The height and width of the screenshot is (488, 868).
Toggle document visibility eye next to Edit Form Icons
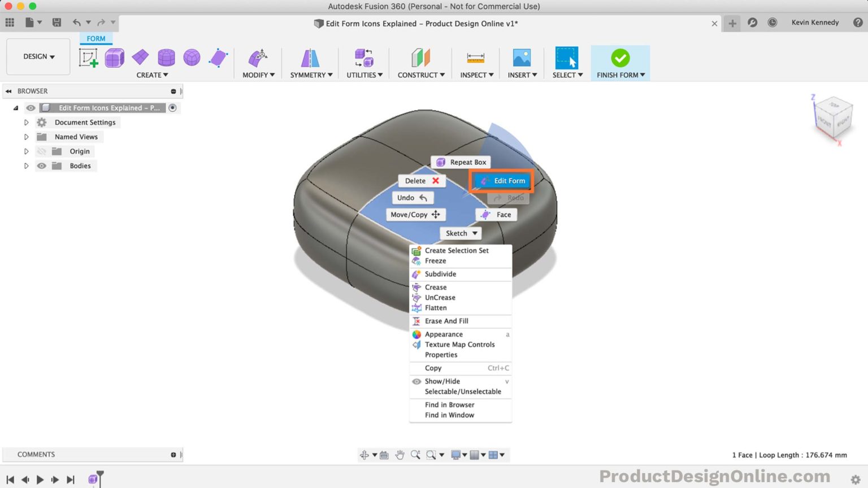coord(31,107)
